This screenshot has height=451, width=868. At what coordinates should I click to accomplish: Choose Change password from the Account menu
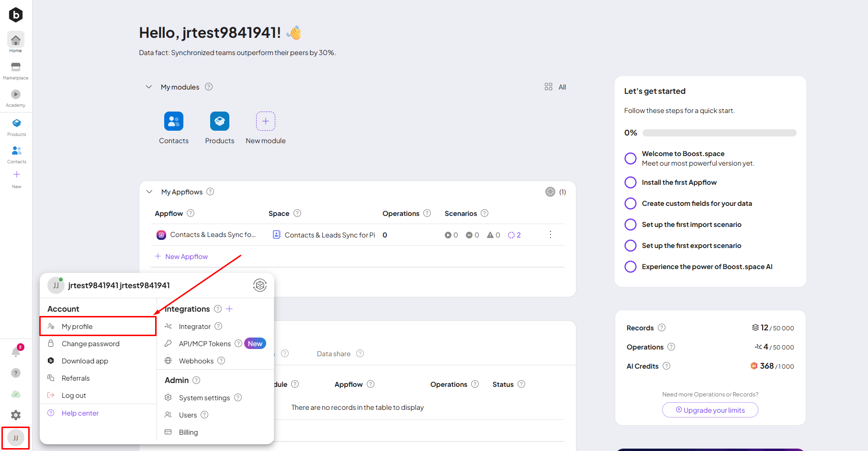click(x=90, y=344)
